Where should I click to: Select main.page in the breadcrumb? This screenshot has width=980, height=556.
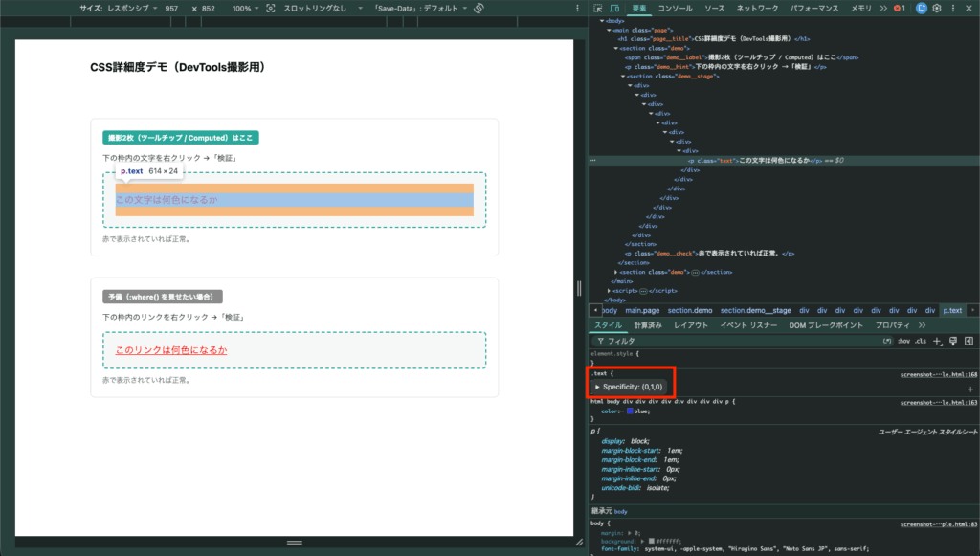[x=642, y=310]
